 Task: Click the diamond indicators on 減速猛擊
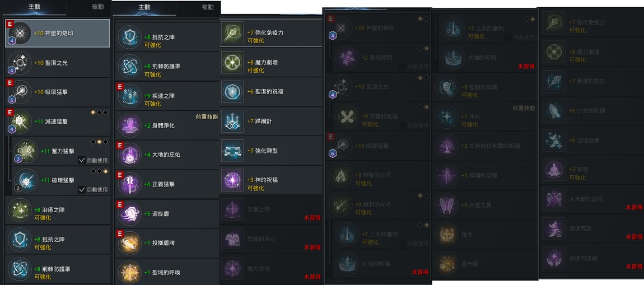[x=100, y=113]
